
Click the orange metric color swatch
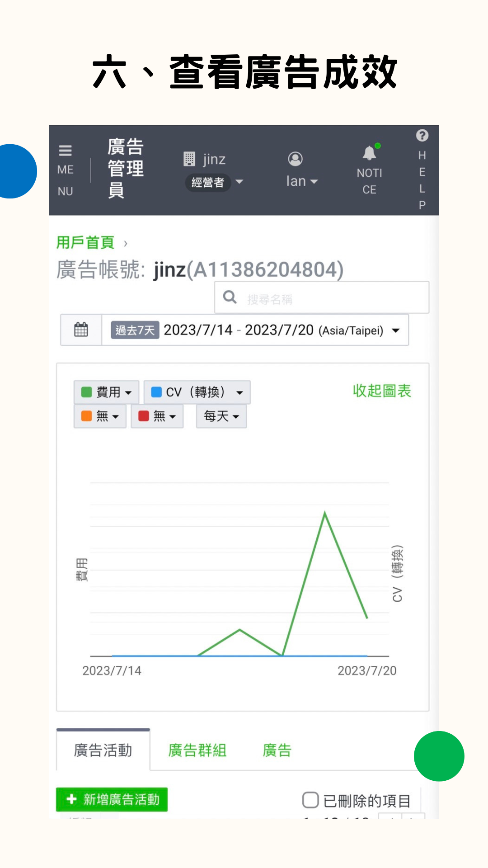pos(86,416)
